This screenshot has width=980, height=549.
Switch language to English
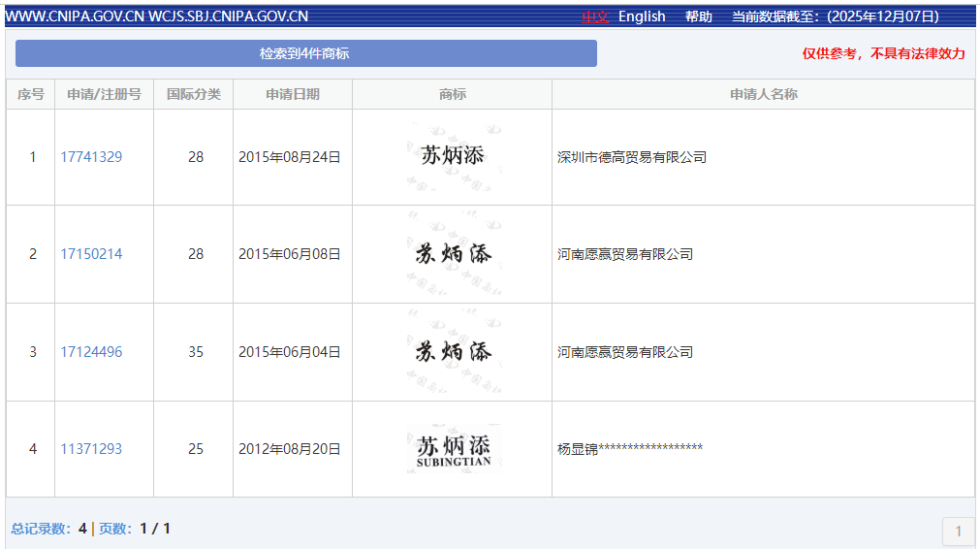642,16
